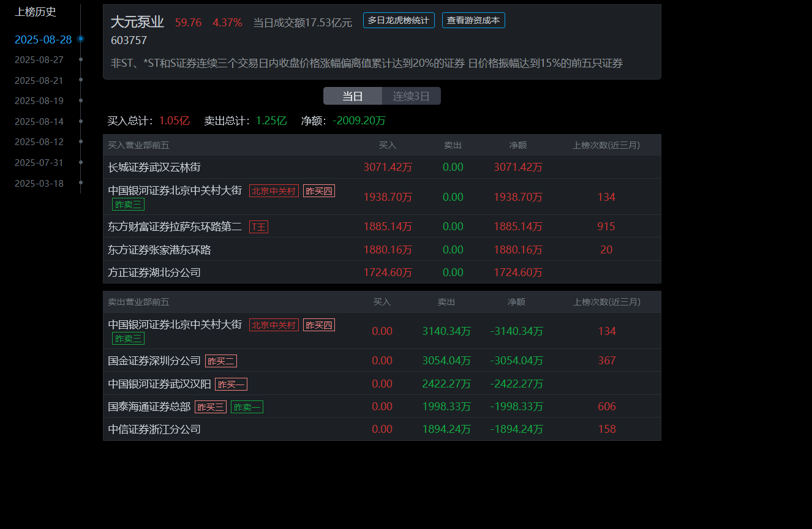Select the 2025-08-28 history date
812x529 pixels.
[43, 40]
